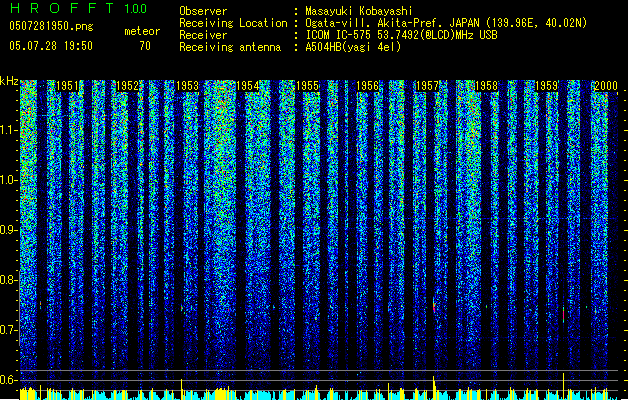
Task: Click the 1957 time marker
Action: pyautogui.click(x=427, y=86)
